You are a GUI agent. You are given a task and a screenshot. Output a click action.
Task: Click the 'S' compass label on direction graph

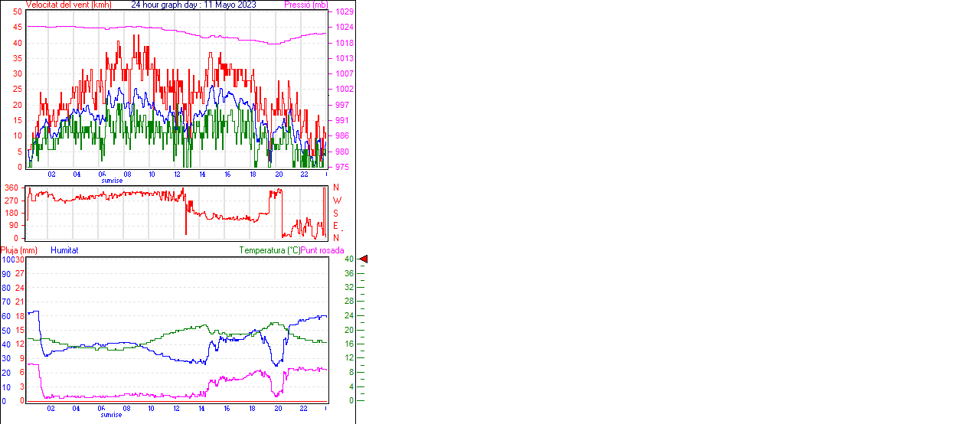point(335,213)
